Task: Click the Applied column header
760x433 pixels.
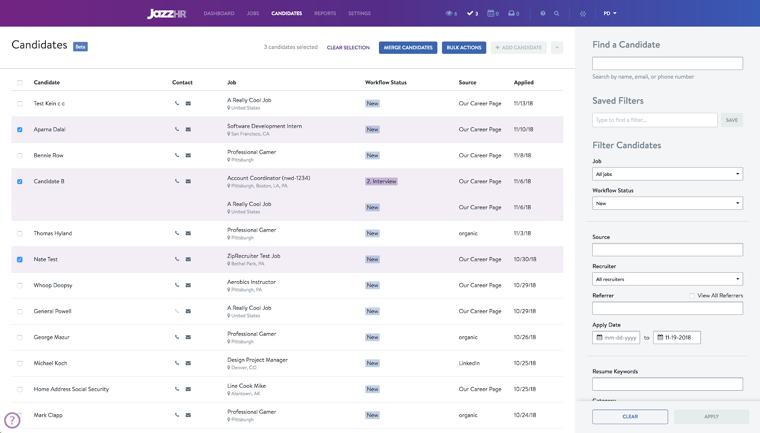Action: 523,82
